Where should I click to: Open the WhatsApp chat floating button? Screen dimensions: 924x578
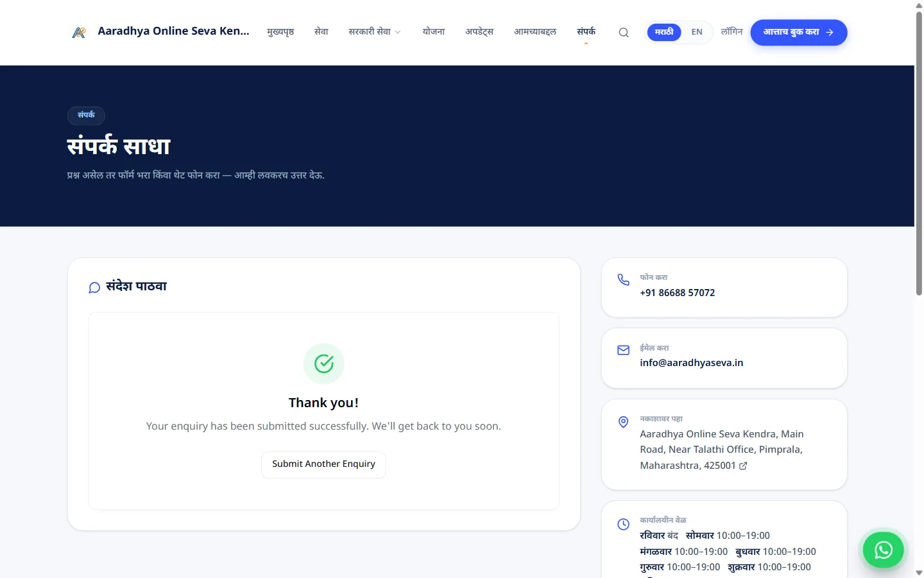[883, 550]
